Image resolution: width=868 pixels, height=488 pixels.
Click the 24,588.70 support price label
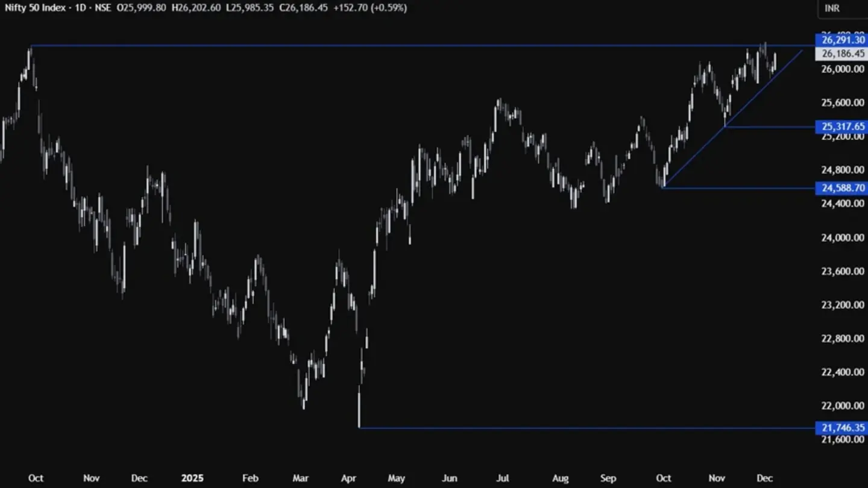pyautogui.click(x=841, y=188)
